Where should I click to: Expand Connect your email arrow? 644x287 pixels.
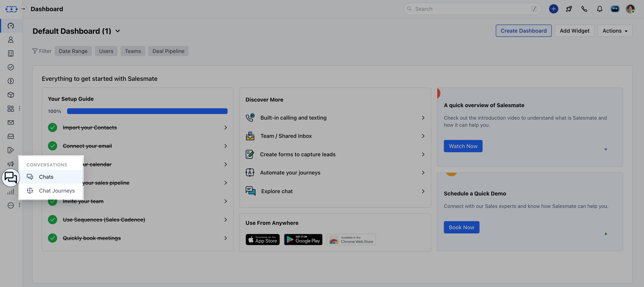225,146
